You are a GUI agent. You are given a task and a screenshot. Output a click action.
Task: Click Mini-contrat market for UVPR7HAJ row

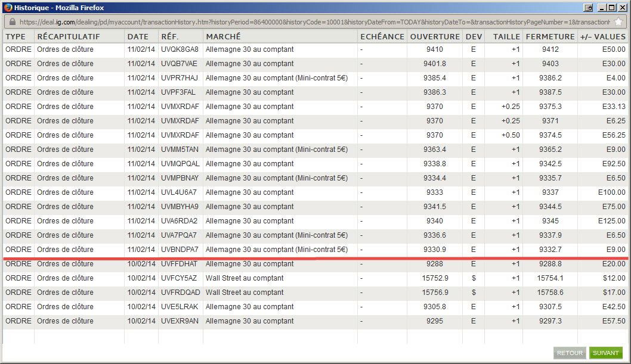(277, 78)
